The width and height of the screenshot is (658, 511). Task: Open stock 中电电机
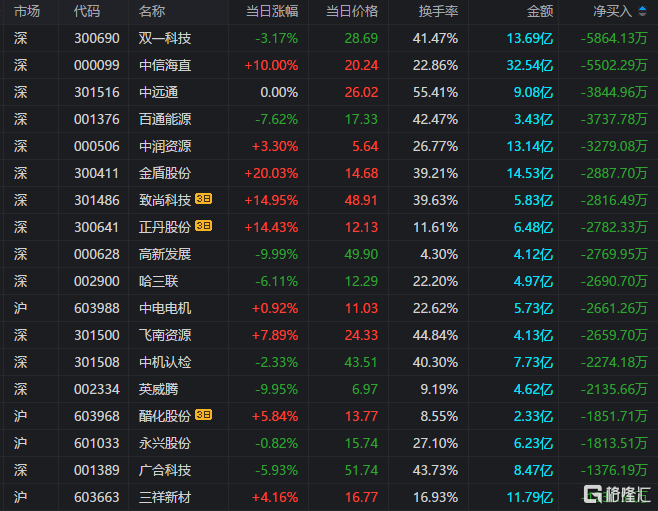click(165, 308)
